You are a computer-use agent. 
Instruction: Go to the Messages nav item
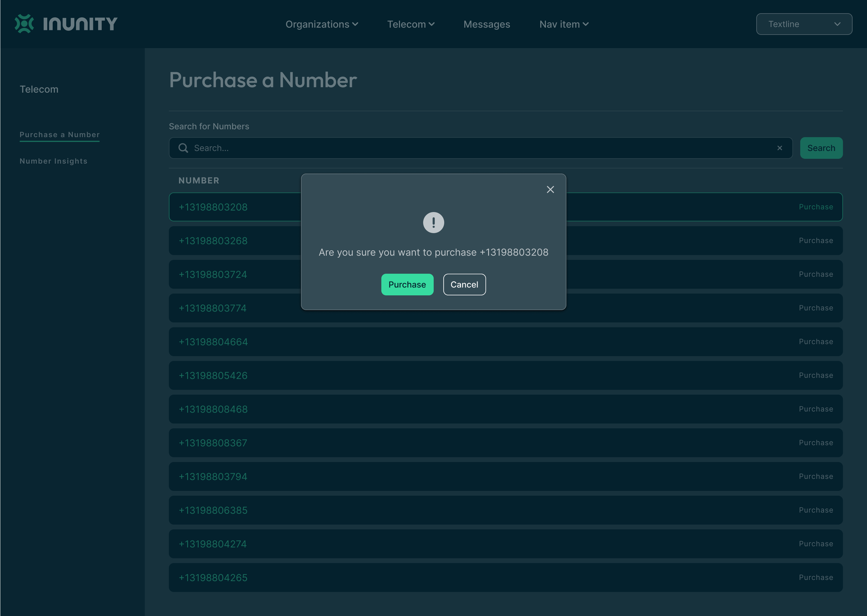pos(487,24)
